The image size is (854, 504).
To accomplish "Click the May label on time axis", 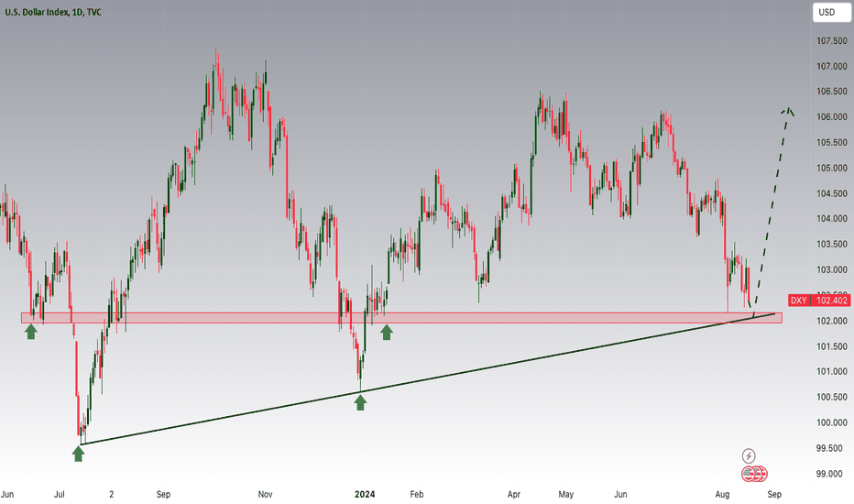I will pyautogui.click(x=566, y=494).
